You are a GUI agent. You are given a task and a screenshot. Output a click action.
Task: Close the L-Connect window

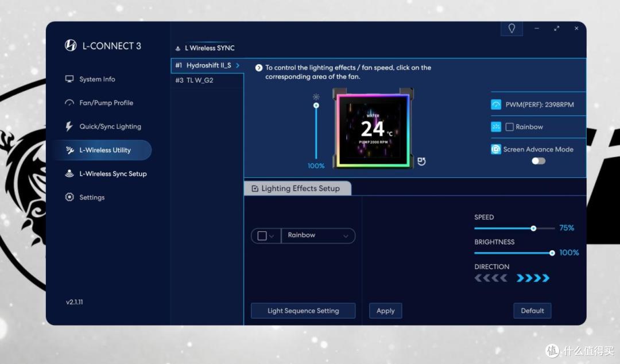click(576, 29)
